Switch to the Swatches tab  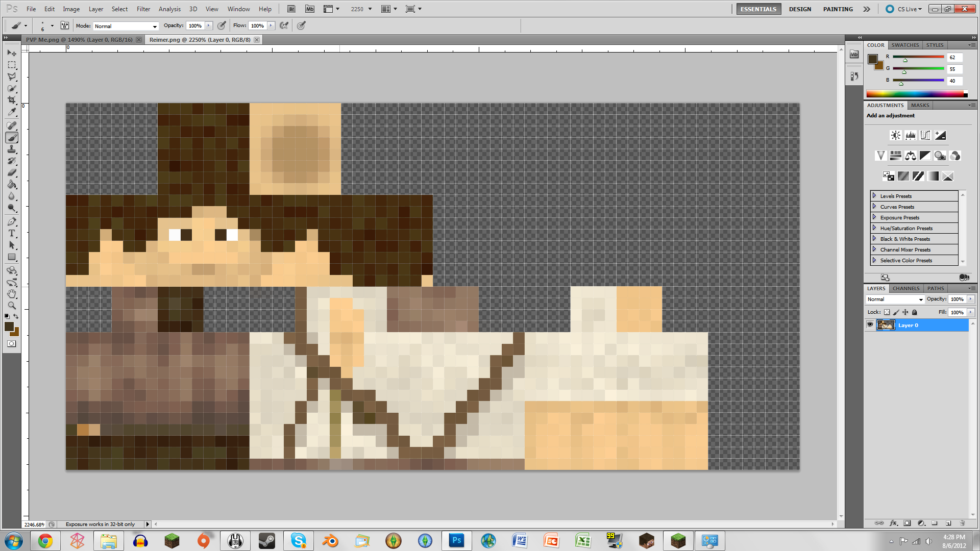[905, 45]
